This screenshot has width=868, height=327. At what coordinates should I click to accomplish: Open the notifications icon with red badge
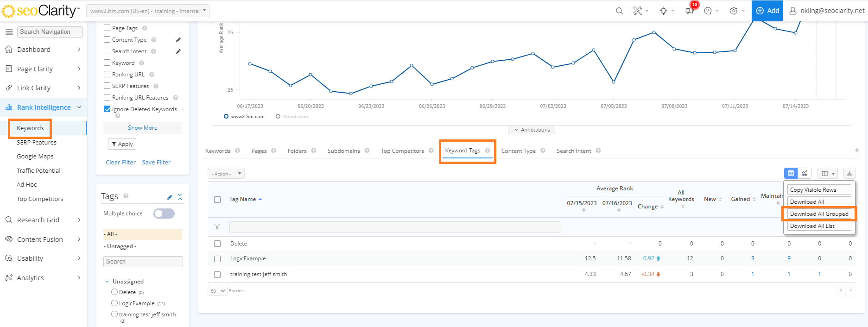pyautogui.click(x=690, y=11)
